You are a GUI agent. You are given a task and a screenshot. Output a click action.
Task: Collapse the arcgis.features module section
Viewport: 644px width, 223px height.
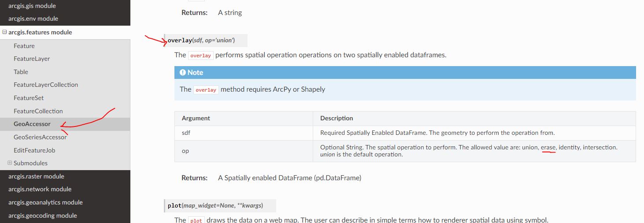(x=5, y=32)
